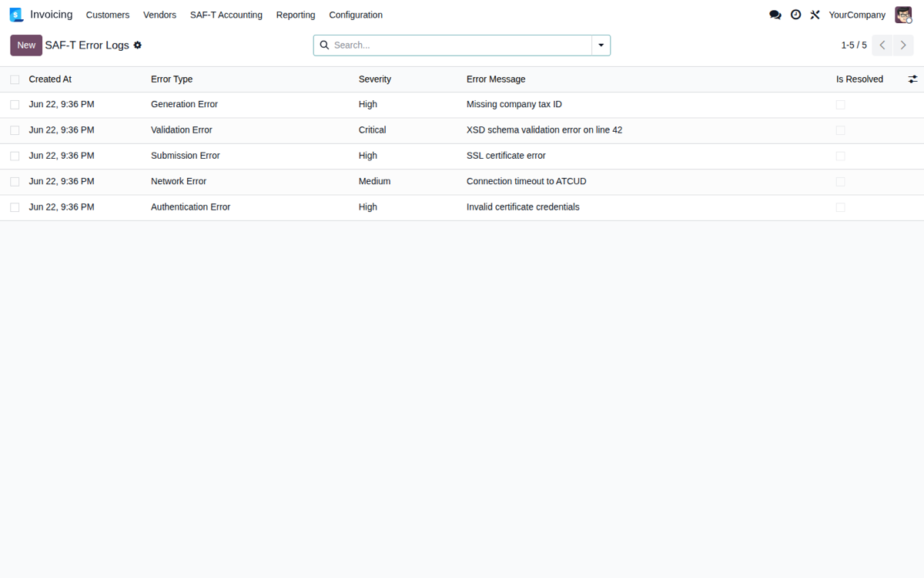The height and width of the screenshot is (578, 924).
Task: Go to the next page arrow
Action: tap(903, 45)
